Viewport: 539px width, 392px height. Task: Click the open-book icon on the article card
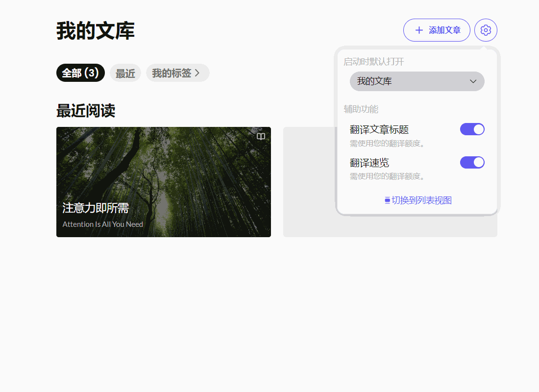coord(261,137)
